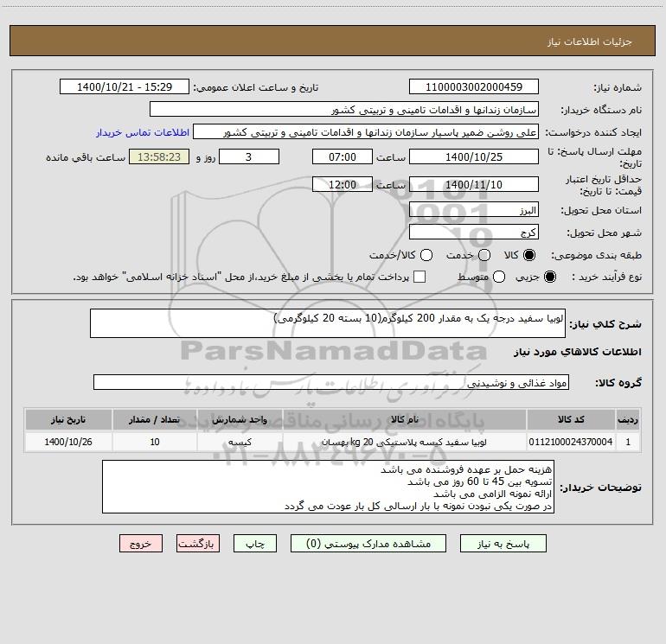Click the توضیحات خریدار notes box

[329, 487]
